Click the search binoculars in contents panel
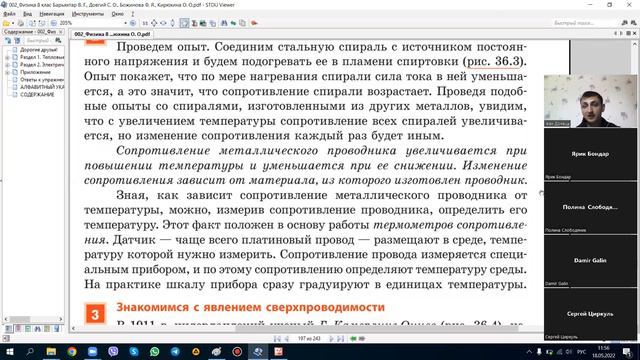This screenshot has width=640, height=360. (x=58, y=40)
